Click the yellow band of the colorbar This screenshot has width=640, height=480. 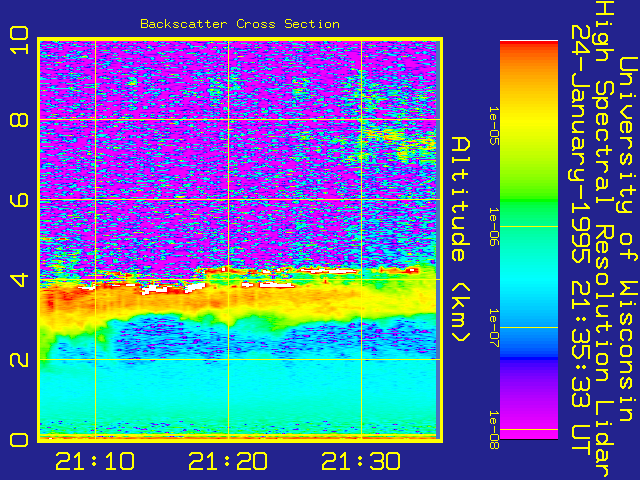[529, 122]
